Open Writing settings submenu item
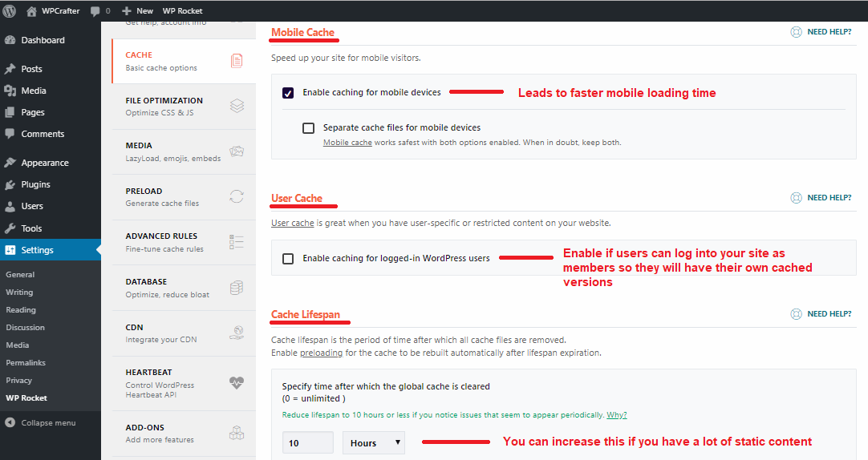The width and height of the screenshot is (868, 460). tap(19, 292)
